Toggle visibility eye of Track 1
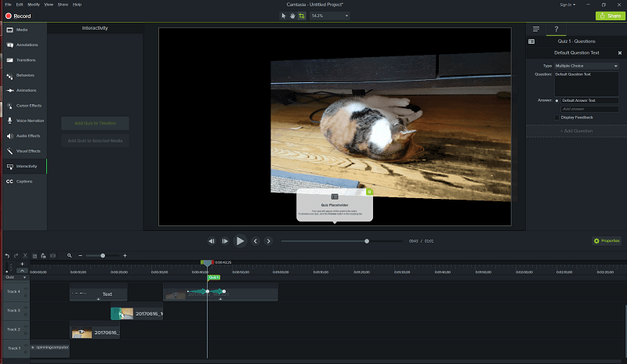This screenshot has width=627, height=364. (26, 345)
